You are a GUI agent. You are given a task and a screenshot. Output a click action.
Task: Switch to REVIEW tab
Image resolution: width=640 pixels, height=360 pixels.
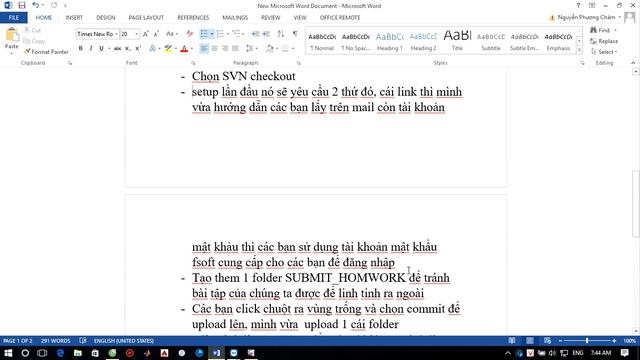click(x=271, y=18)
